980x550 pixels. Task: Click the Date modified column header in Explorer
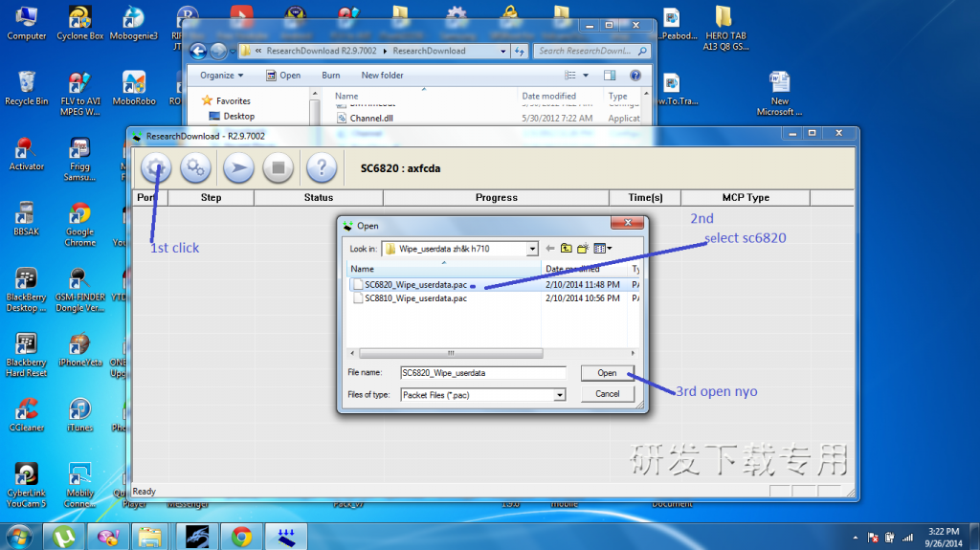pyautogui.click(x=548, y=97)
